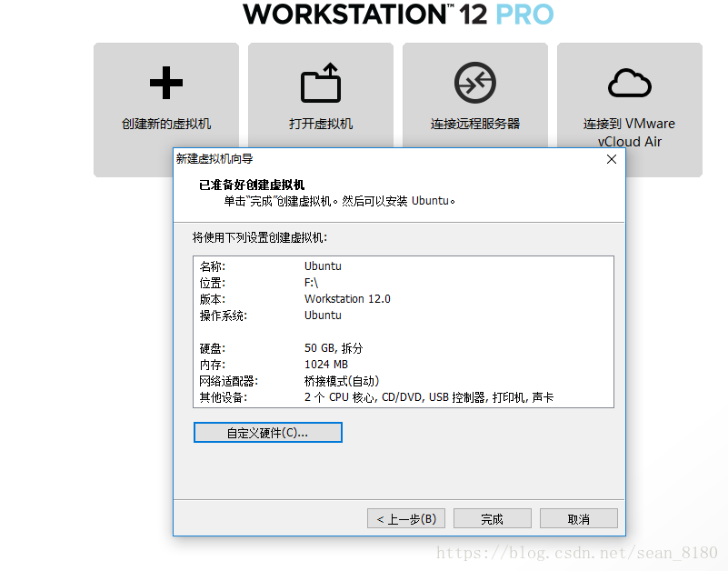
Task: Click the 网络适配器: row label
Action: 228,381
